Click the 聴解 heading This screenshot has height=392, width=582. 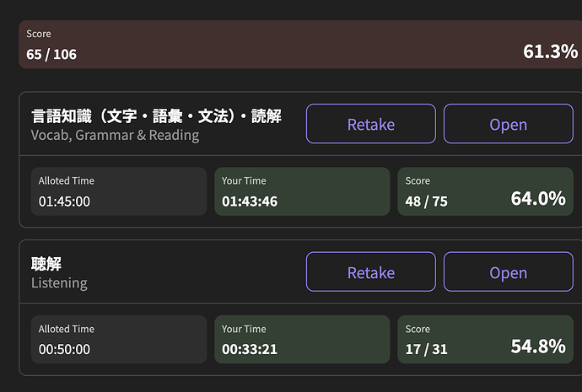[46, 265]
